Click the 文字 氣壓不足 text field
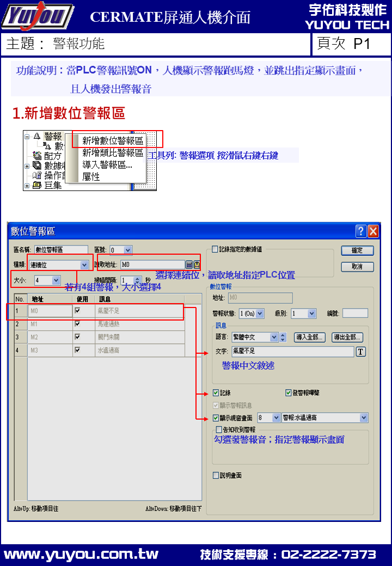The image size is (392, 566). (x=293, y=351)
